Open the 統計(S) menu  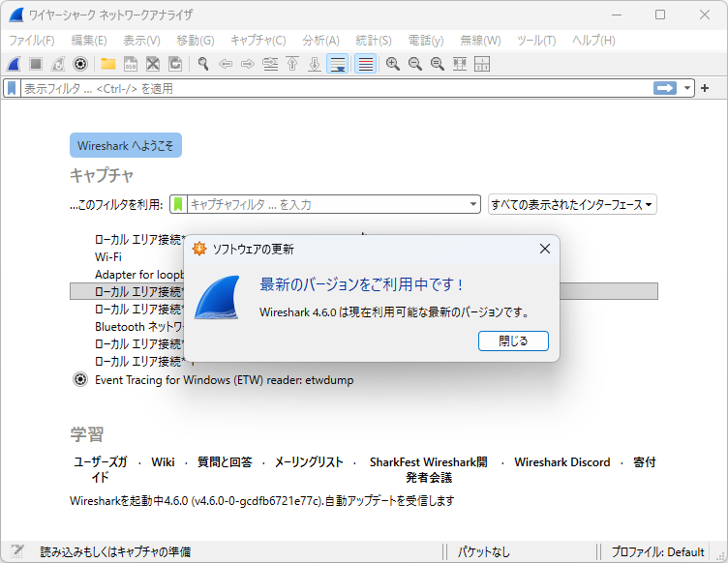pos(374,41)
